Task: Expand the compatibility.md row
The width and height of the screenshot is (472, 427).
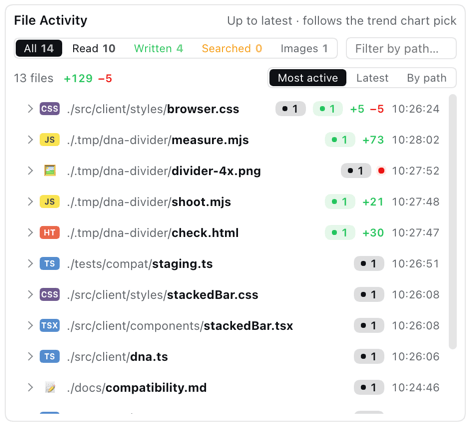Action: [x=30, y=387]
